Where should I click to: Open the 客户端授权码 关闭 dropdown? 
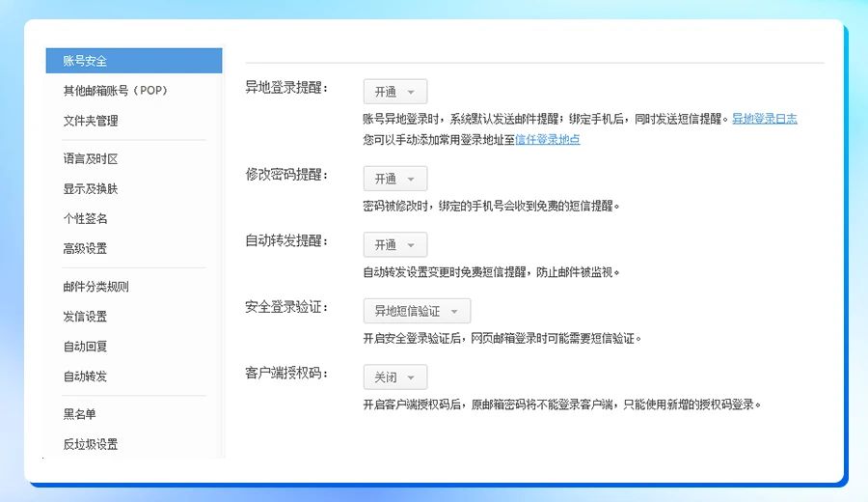coord(394,377)
